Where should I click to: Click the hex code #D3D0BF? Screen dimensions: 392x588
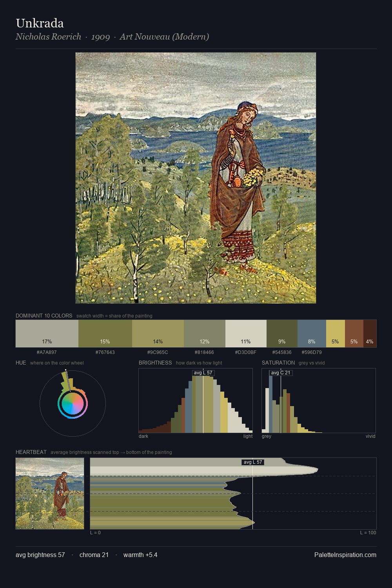pos(246,352)
